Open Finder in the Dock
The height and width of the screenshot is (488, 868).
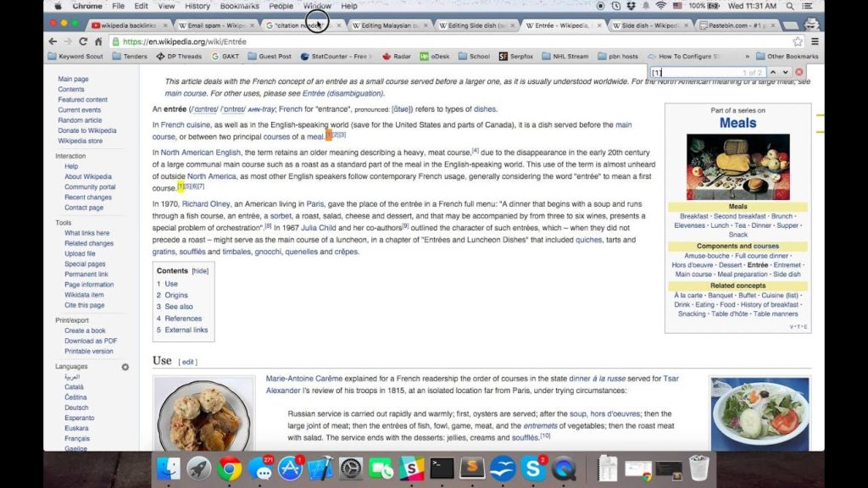coord(169,469)
